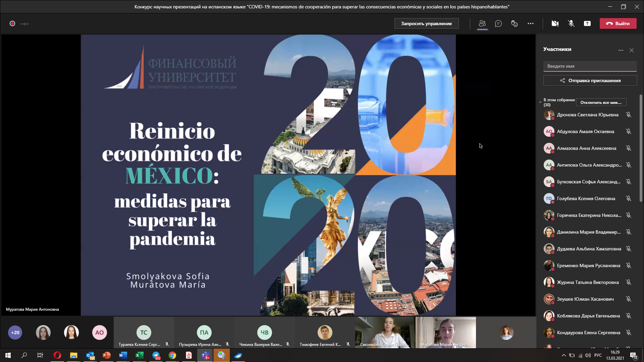Mute Бутковская Софья microphone icon
This screenshot has height=362, width=644.
[x=629, y=182]
